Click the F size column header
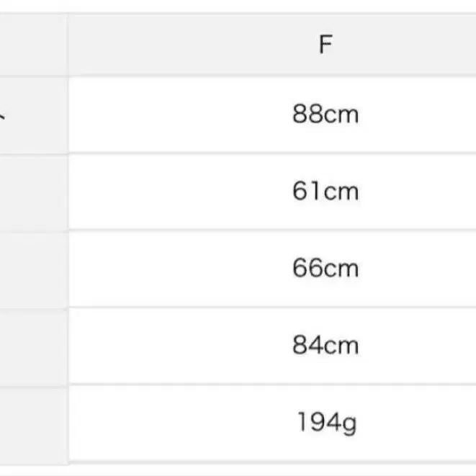Image resolution: width=476 pixels, height=476 pixels. point(325,45)
